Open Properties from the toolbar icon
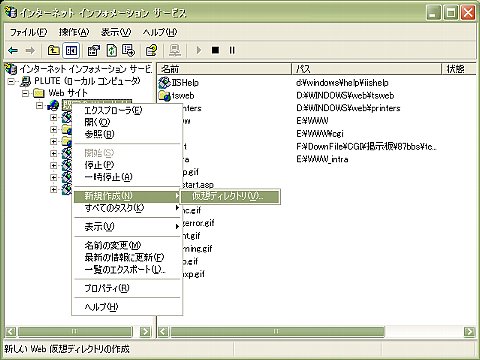 [x=94, y=50]
